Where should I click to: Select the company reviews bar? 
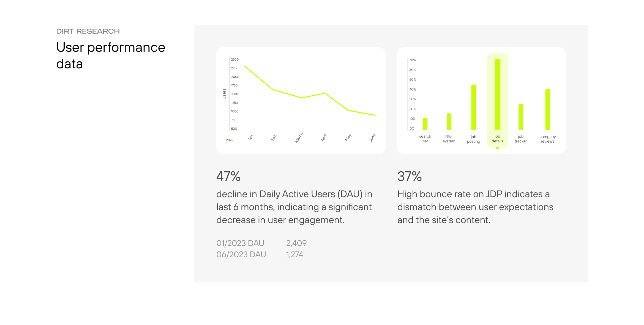(547, 110)
